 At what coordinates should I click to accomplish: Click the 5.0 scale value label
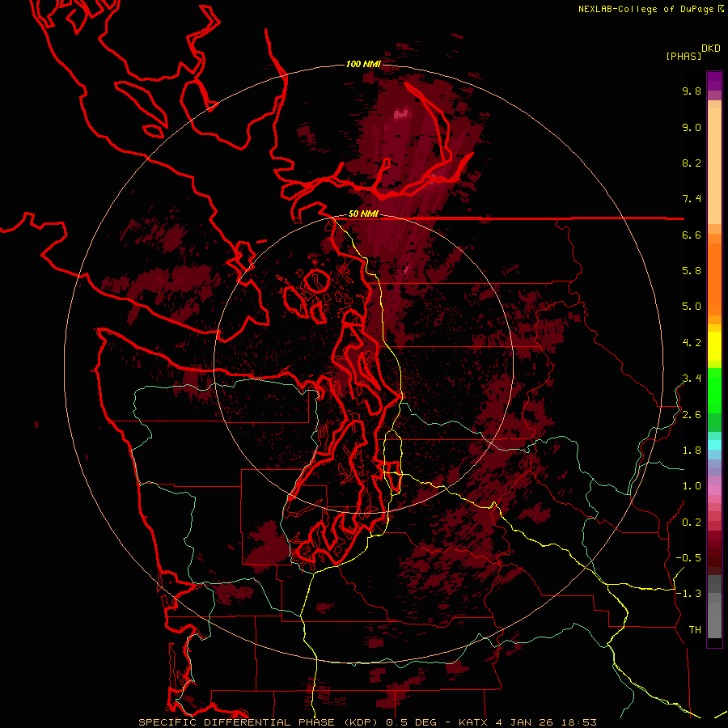pos(692,307)
